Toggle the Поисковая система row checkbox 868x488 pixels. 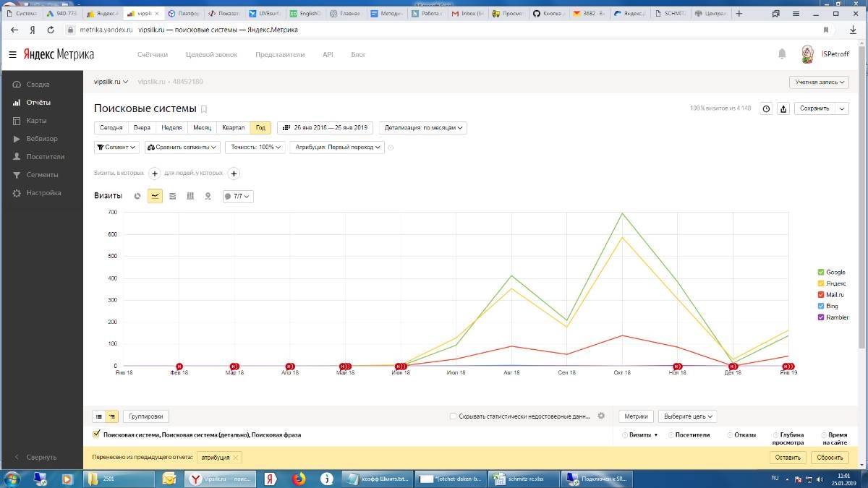pyautogui.click(x=97, y=435)
